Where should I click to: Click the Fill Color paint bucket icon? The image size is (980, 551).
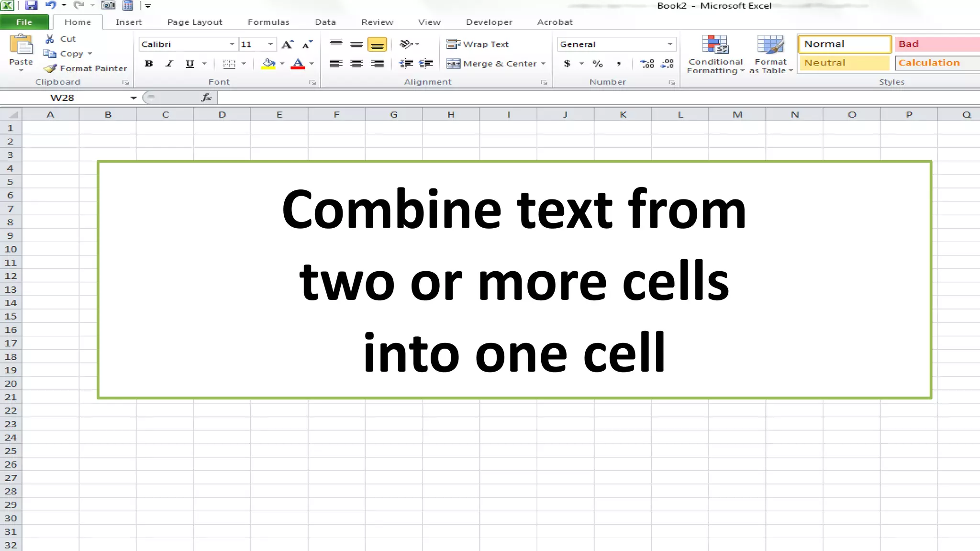pyautogui.click(x=268, y=63)
